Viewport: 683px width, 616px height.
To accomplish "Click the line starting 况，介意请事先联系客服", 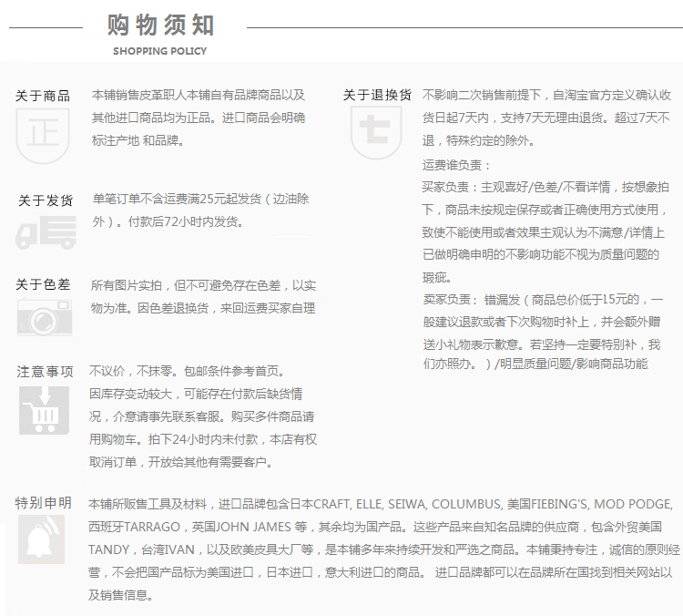I will (x=201, y=416).
